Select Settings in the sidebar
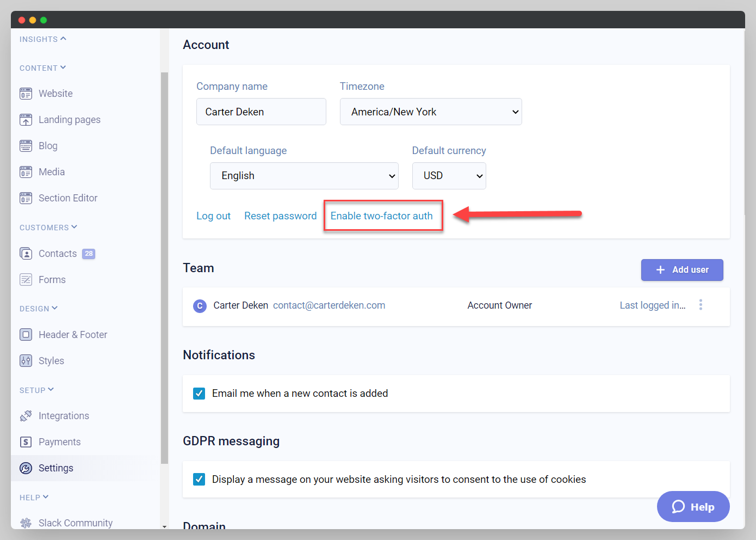Viewport: 756px width, 540px height. click(x=55, y=468)
